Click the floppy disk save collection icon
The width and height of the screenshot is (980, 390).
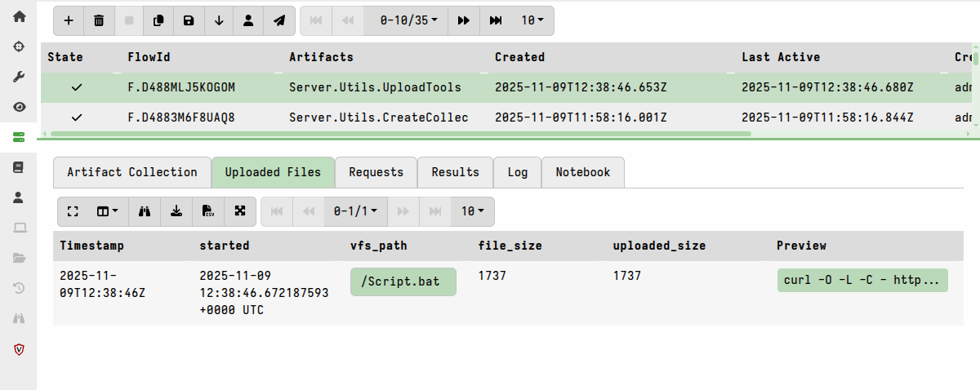coord(189,20)
